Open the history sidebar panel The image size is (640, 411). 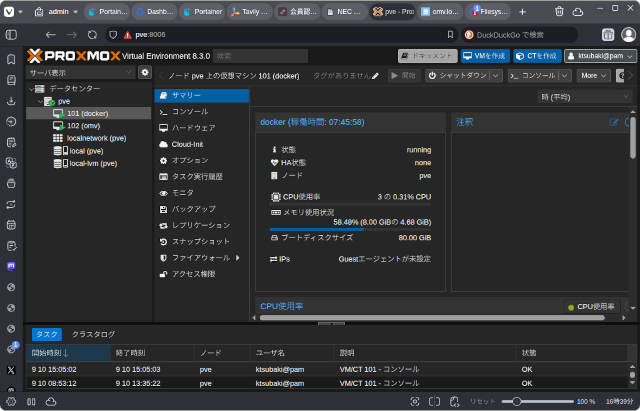pos(11,122)
